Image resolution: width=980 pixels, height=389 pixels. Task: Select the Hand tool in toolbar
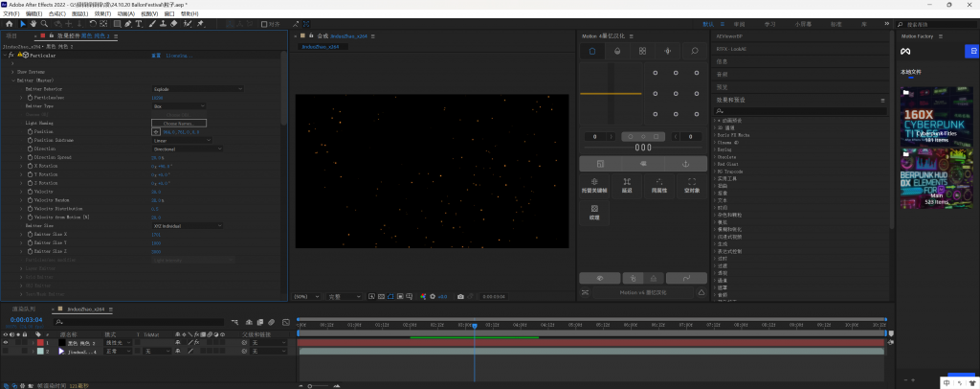35,24
